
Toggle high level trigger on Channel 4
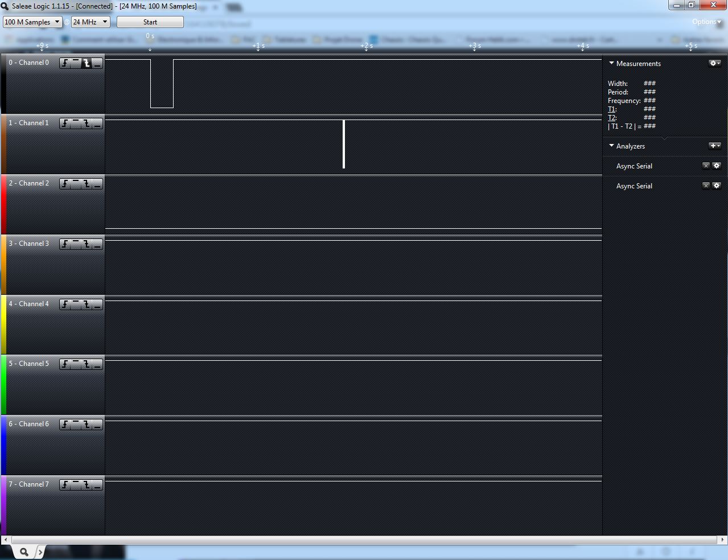pos(76,304)
